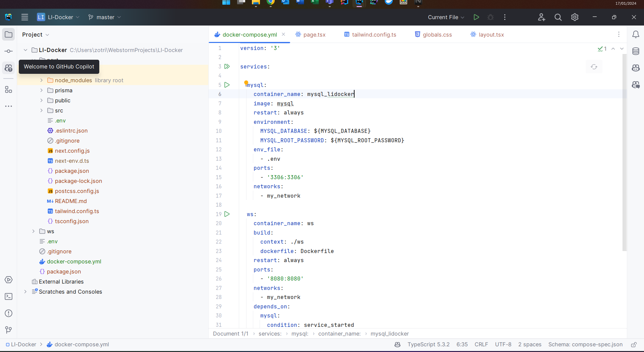The image size is (644, 352).
Task: Click the inspections checkmark widget
Action: point(602,49)
